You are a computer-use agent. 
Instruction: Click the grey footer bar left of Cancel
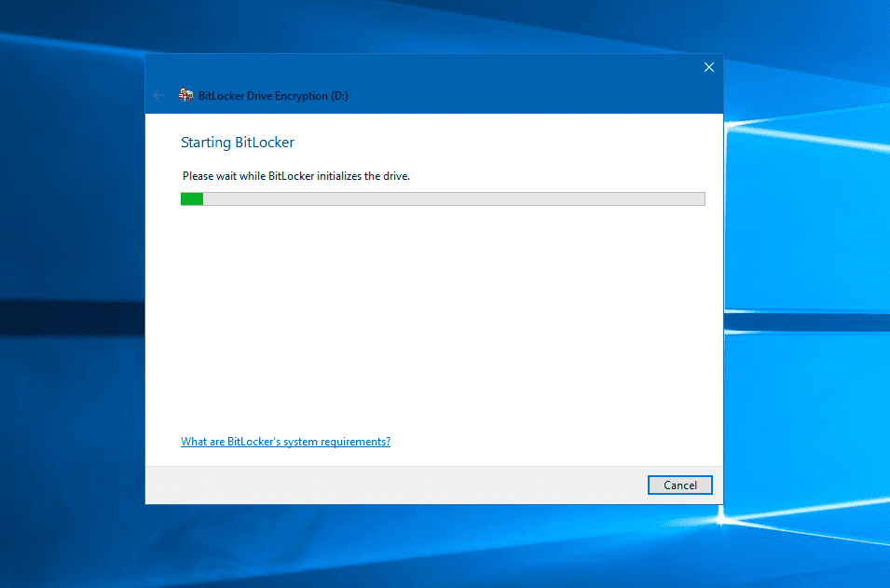click(x=391, y=485)
